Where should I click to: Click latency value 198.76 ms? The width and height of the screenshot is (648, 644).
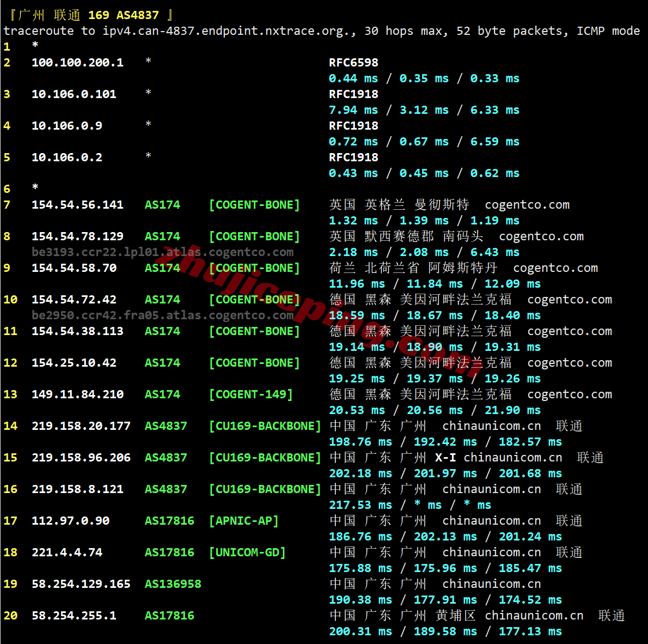coord(360,442)
